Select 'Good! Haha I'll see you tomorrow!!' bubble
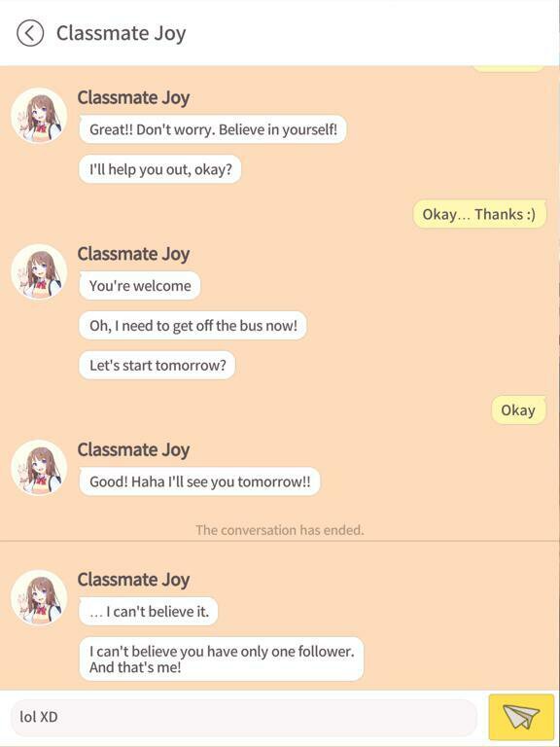The image size is (560, 747). point(199,481)
